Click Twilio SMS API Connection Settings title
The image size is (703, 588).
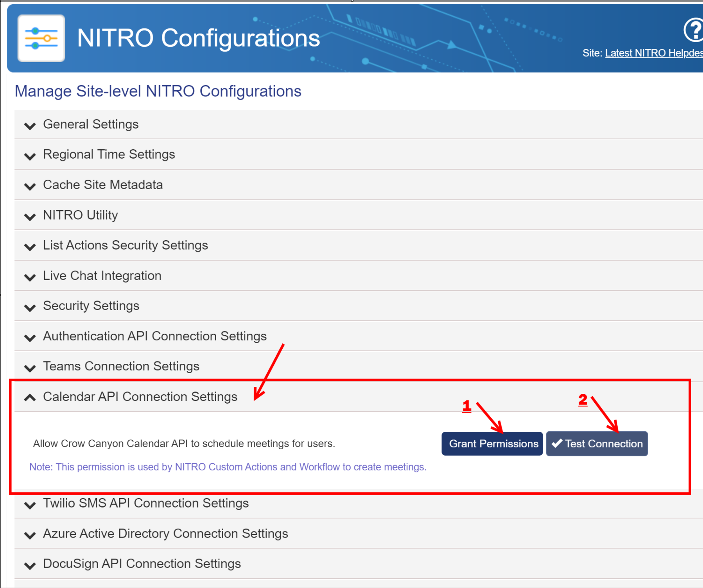146,503
